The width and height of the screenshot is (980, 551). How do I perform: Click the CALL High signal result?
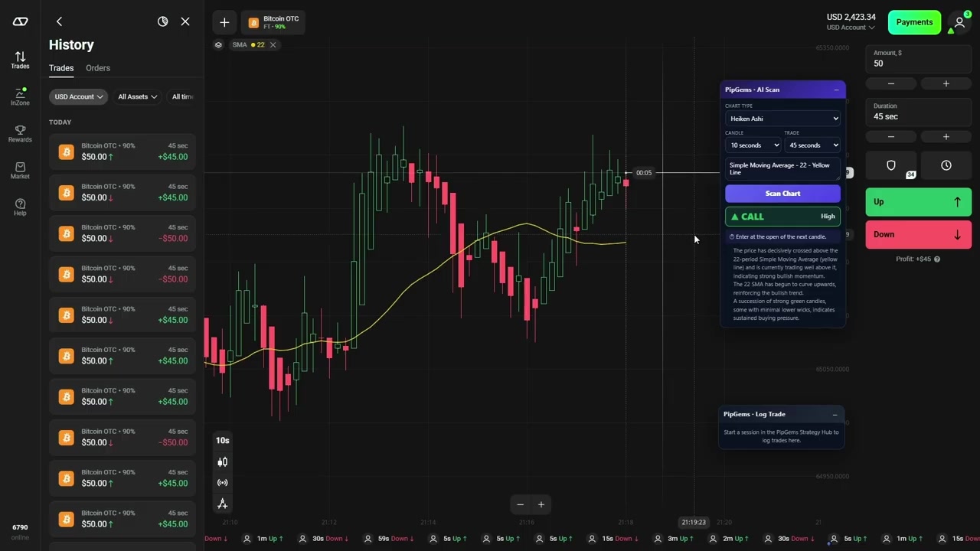tap(782, 217)
